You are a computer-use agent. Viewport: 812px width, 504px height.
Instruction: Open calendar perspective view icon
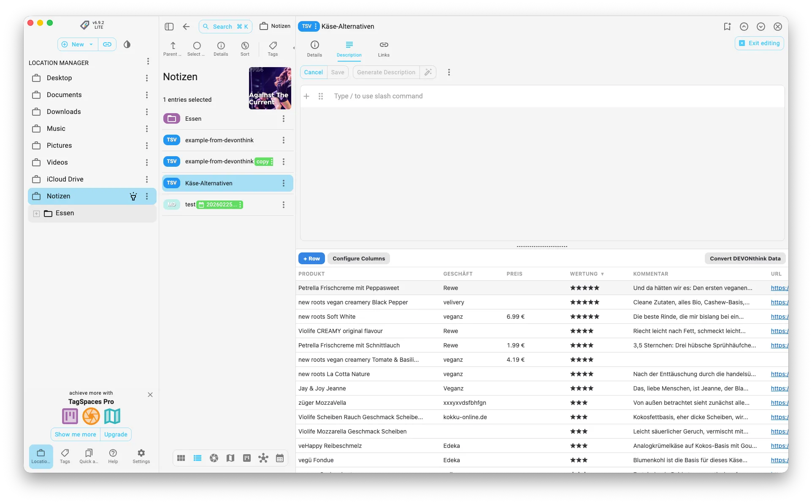(x=280, y=458)
